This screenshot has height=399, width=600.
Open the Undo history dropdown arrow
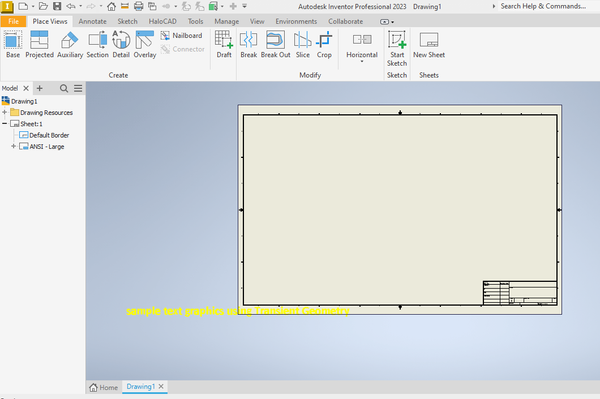click(x=80, y=6)
